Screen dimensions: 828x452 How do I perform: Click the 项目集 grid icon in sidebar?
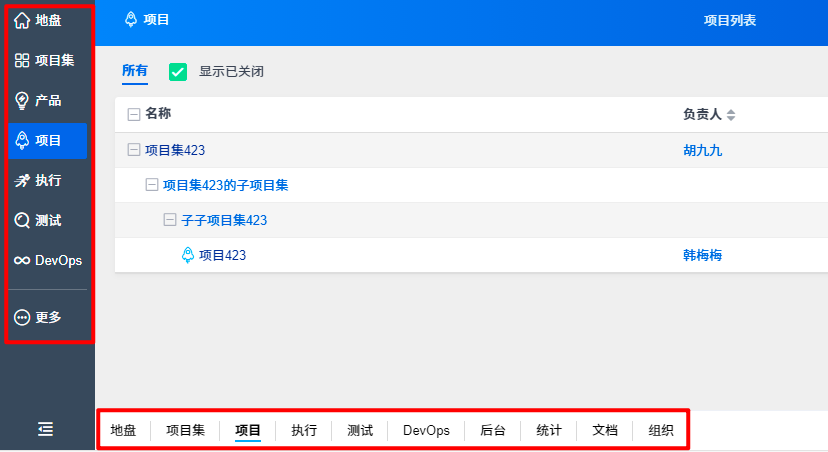[x=22, y=60]
